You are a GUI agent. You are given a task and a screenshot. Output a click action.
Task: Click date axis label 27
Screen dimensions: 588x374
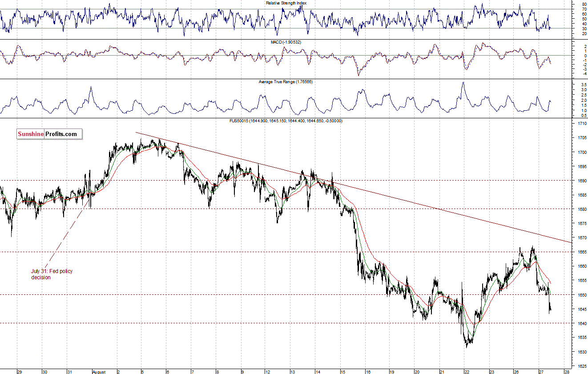(541, 371)
